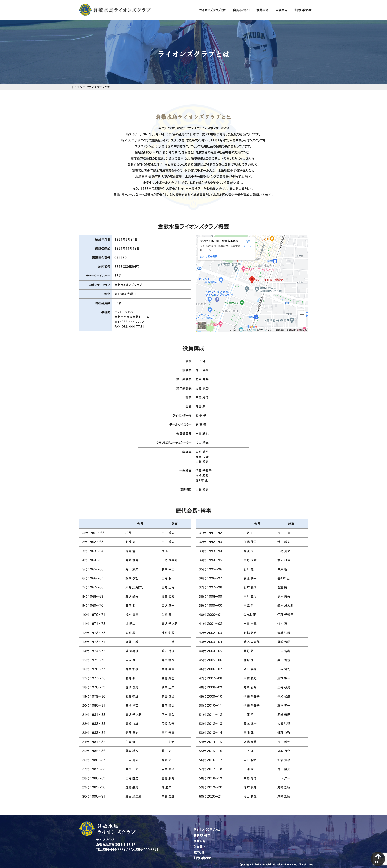The image size is (387, 868).
Task: Click the たびのホテル倉敷水島 hotel marker
Action: pos(243,269)
